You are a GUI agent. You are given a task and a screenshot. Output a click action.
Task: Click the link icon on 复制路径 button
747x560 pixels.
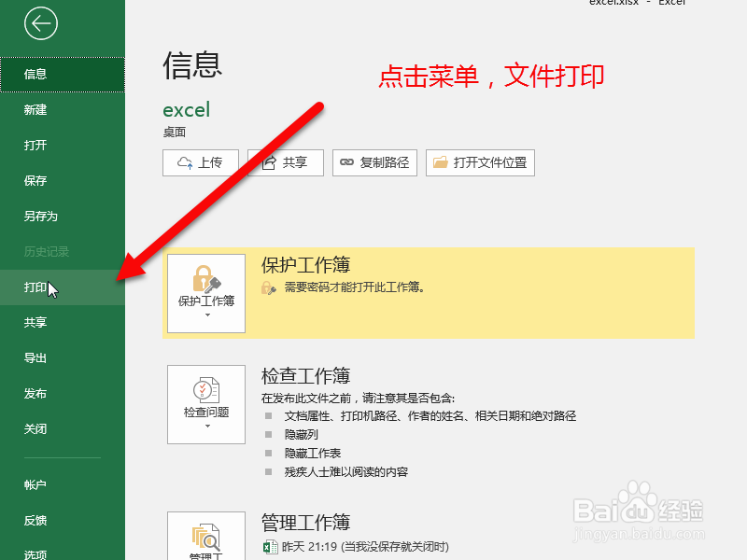[345, 161]
